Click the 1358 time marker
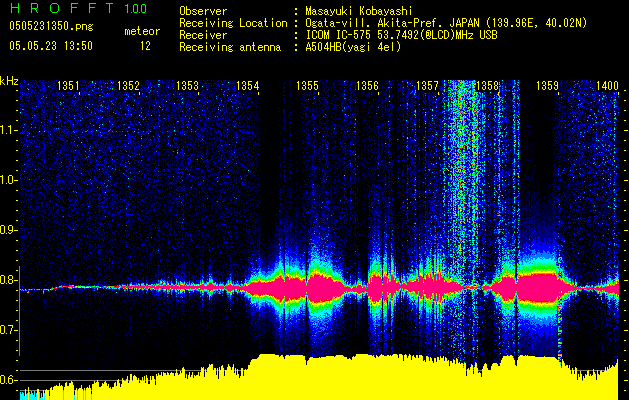The width and height of the screenshot is (629, 400). point(487,85)
